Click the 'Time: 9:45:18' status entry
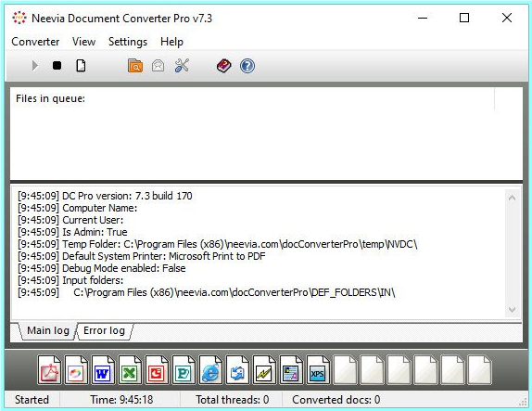The height and width of the screenshot is (411, 532). [121, 400]
